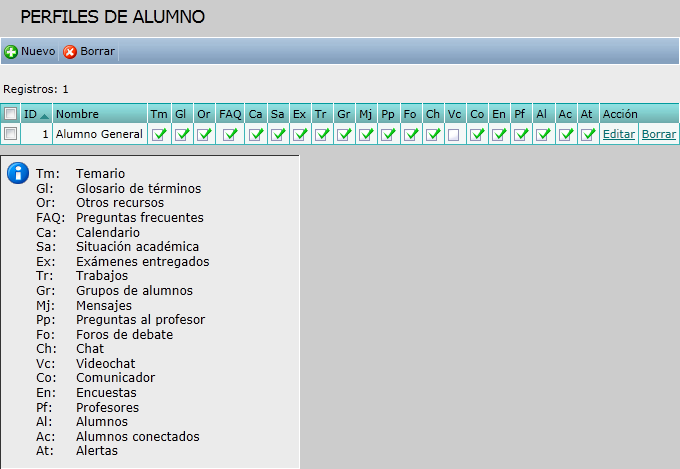Toggle FAQ checkbox for Alumno General

(230, 134)
